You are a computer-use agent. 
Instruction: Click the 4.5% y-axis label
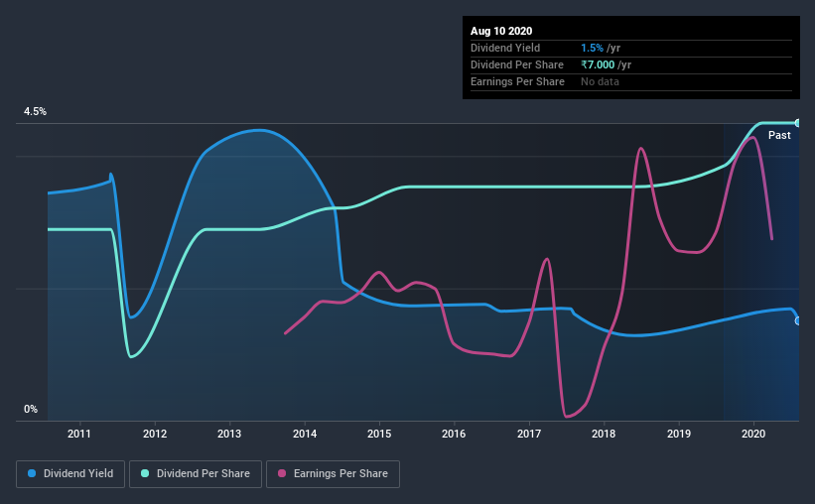click(35, 112)
